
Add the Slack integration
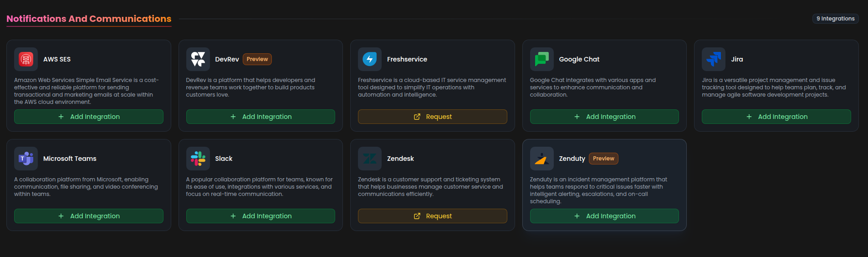(260, 216)
